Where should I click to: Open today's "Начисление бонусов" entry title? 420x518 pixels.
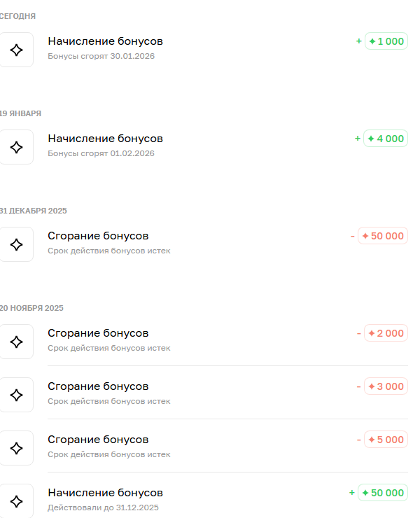coord(105,41)
